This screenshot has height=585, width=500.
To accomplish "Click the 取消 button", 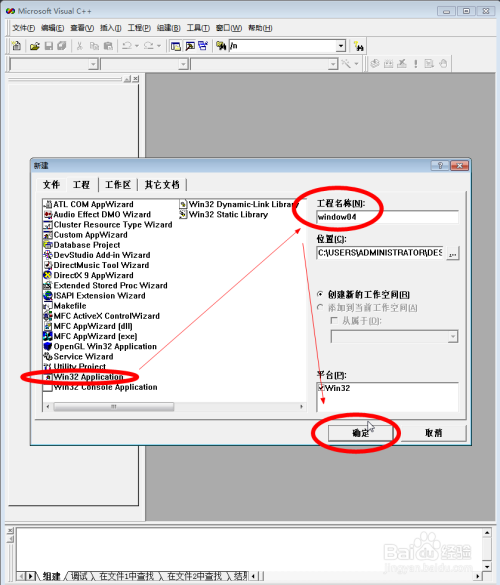I will (x=434, y=433).
